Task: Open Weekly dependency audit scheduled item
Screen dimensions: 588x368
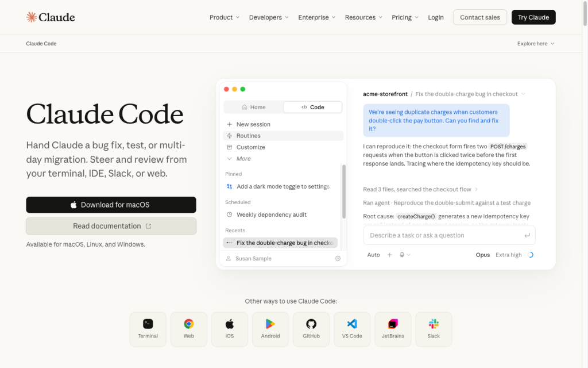Action: [281, 214]
